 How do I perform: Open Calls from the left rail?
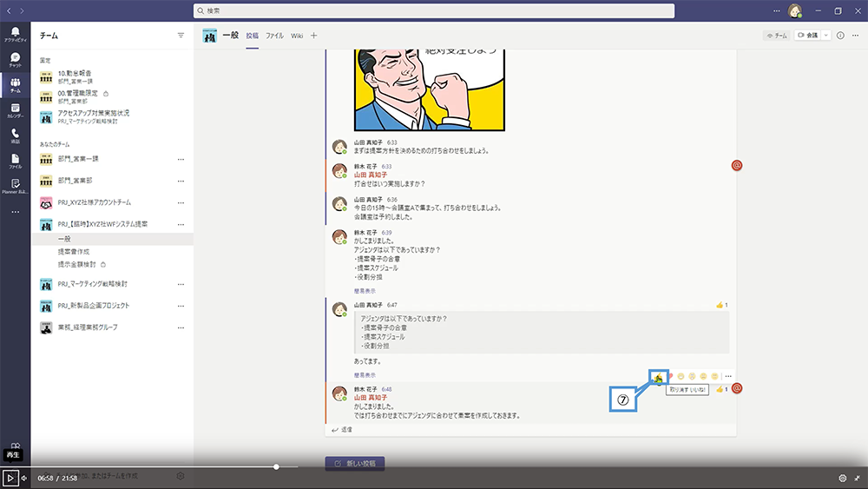click(15, 135)
